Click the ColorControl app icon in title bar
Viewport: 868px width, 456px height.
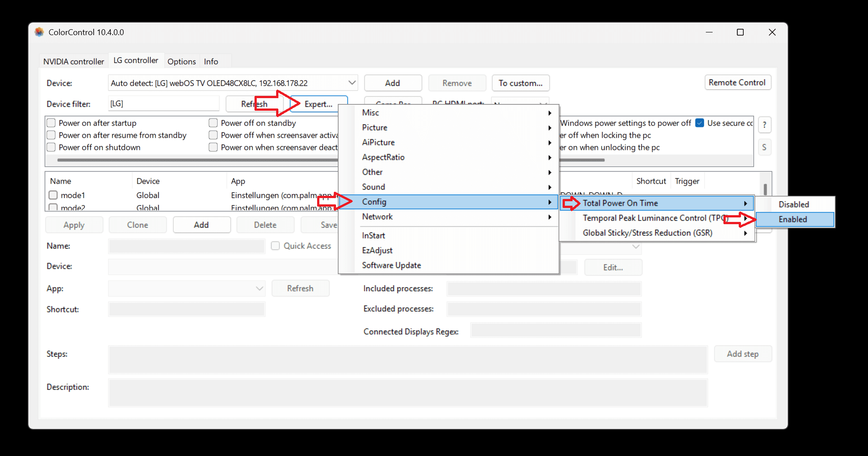[39, 32]
